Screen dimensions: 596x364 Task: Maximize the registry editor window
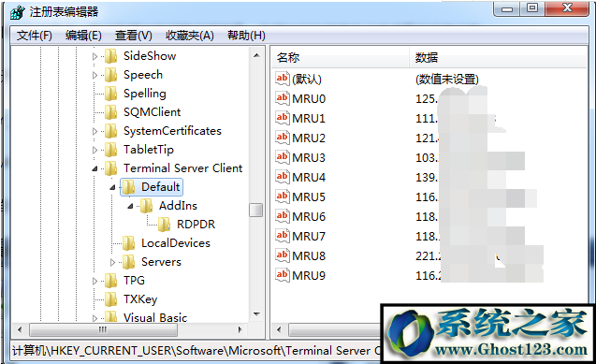tap(532, 8)
